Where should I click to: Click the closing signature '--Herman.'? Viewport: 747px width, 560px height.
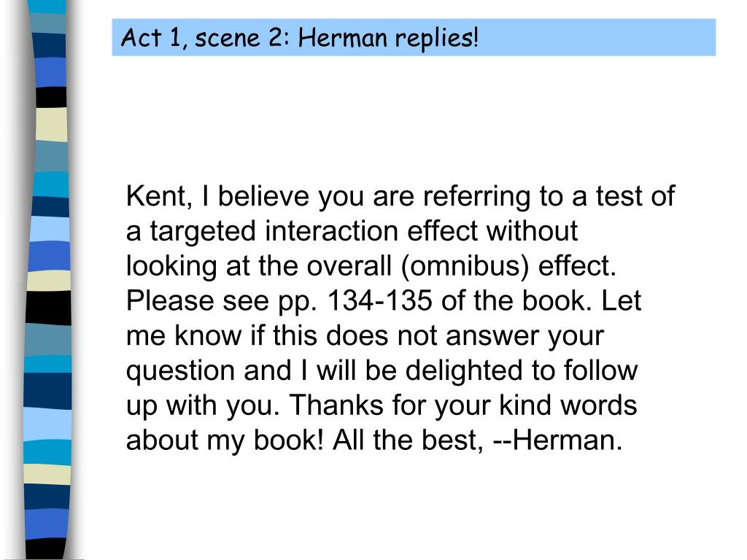click(x=558, y=440)
